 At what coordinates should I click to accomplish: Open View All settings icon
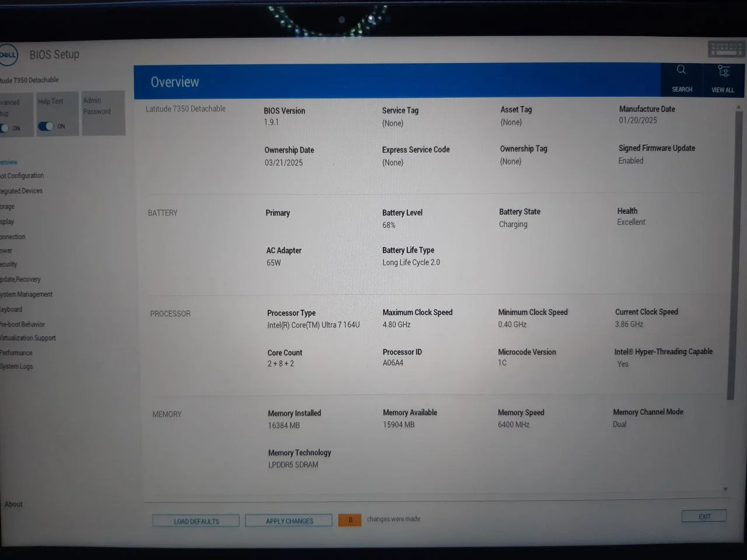coord(724,71)
